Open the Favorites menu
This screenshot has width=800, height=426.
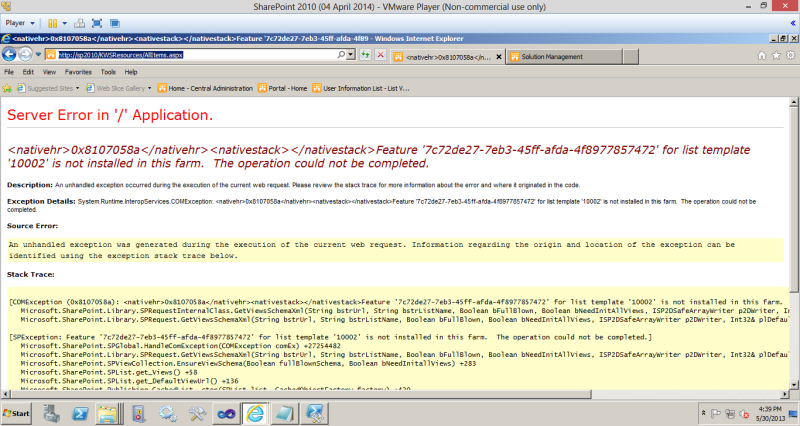click(x=78, y=72)
